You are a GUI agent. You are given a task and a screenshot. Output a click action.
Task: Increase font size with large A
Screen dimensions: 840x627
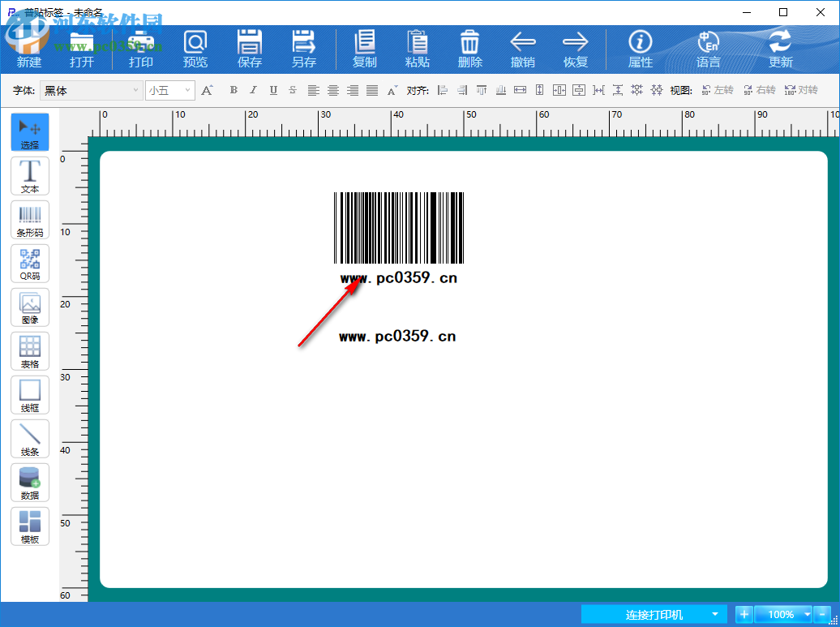[x=208, y=90]
